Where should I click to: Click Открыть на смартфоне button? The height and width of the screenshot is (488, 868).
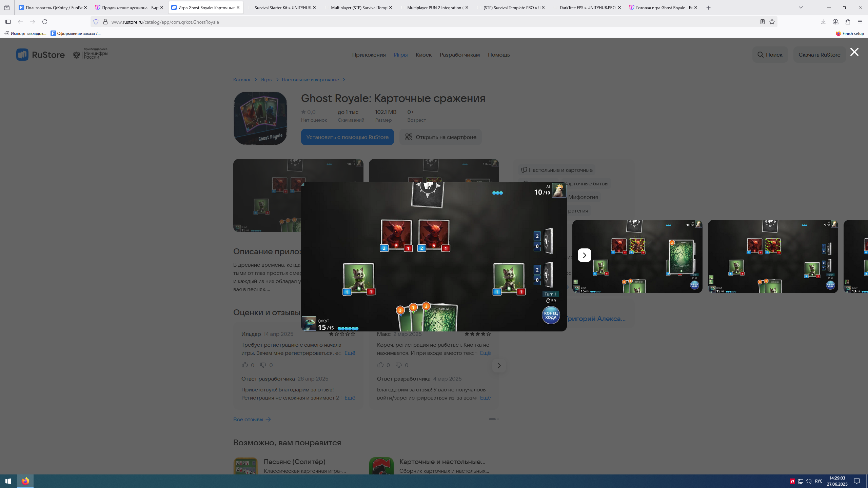coord(440,137)
